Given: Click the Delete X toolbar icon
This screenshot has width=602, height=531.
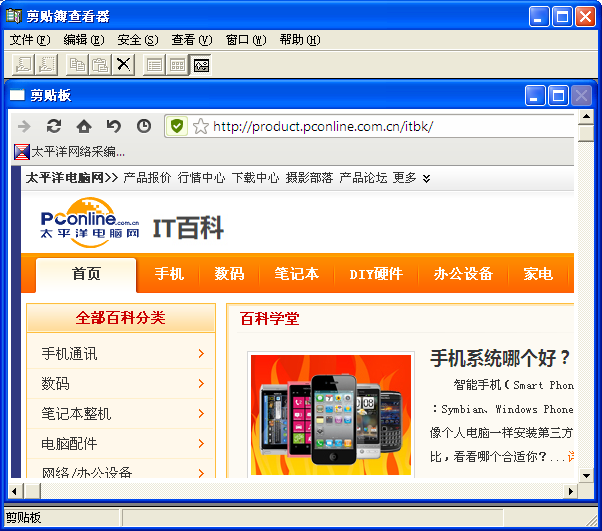Looking at the screenshot, I should (x=123, y=65).
